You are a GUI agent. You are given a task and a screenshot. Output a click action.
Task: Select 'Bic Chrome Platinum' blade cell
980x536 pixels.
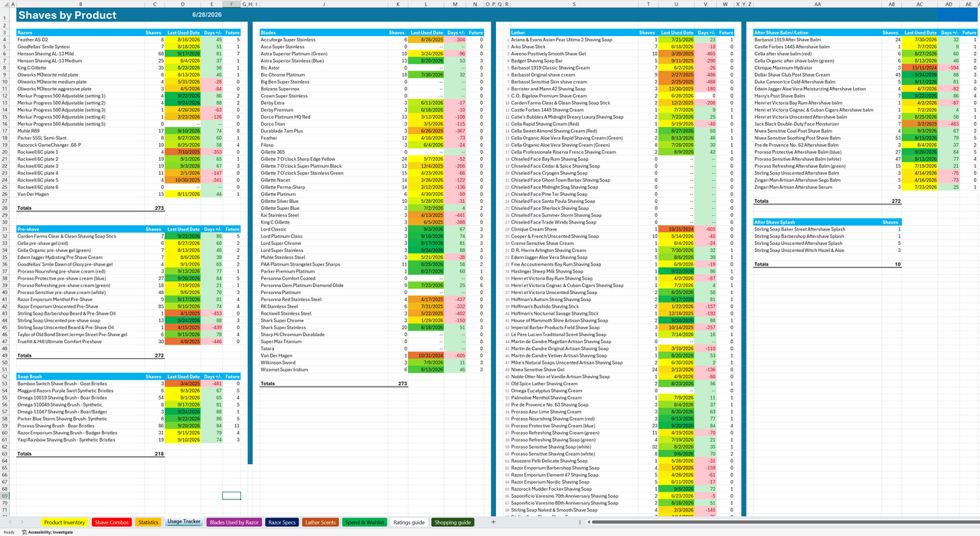323,75
